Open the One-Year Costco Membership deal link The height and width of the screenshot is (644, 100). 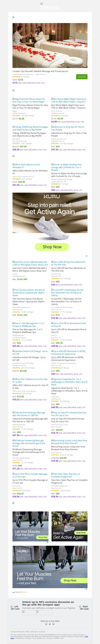pos(30,263)
